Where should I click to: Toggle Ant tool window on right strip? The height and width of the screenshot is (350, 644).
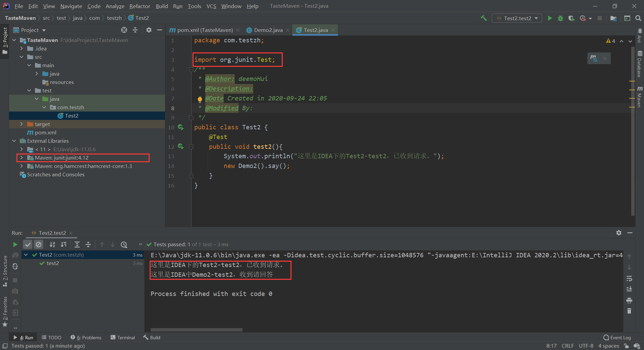tap(640, 36)
